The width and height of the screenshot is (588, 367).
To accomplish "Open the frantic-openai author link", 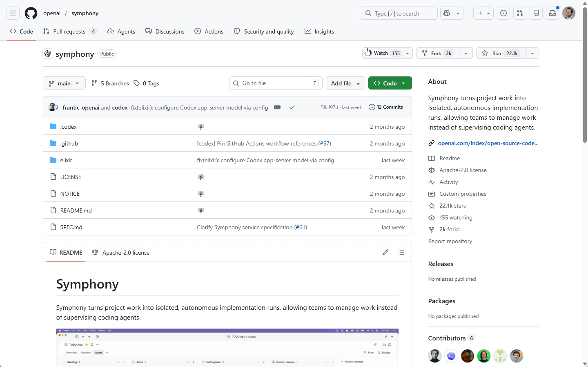I will 81,107.
